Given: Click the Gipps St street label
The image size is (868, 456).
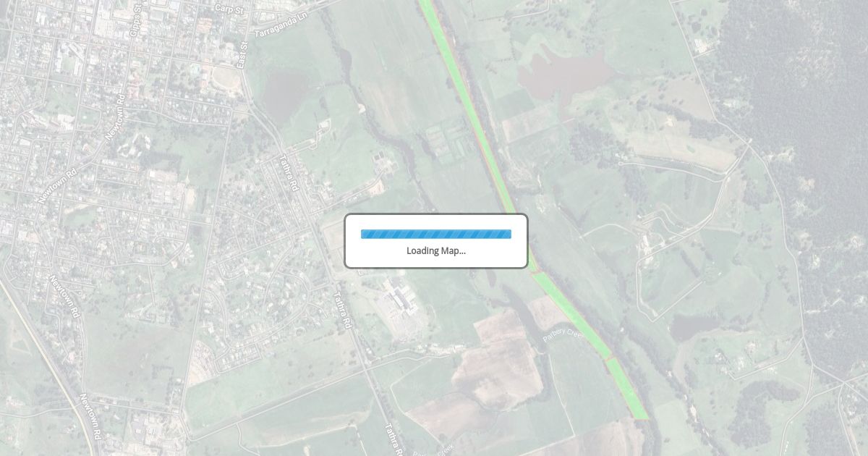Looking at the screenshot, I should [x=135, y=22].
